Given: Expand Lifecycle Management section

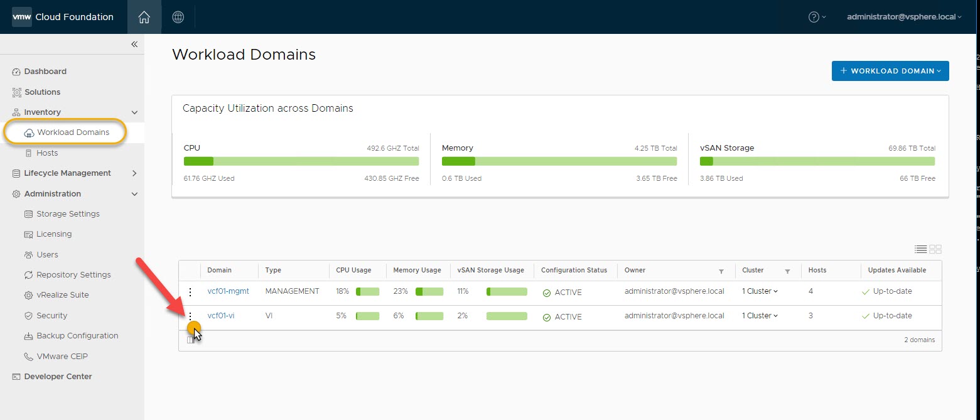Looking at the screenshot, I should (134, 173).
